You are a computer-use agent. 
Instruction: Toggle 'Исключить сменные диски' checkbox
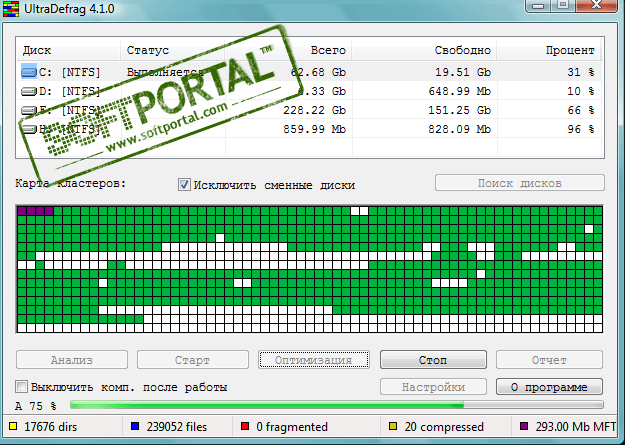(x=184, y=185)
